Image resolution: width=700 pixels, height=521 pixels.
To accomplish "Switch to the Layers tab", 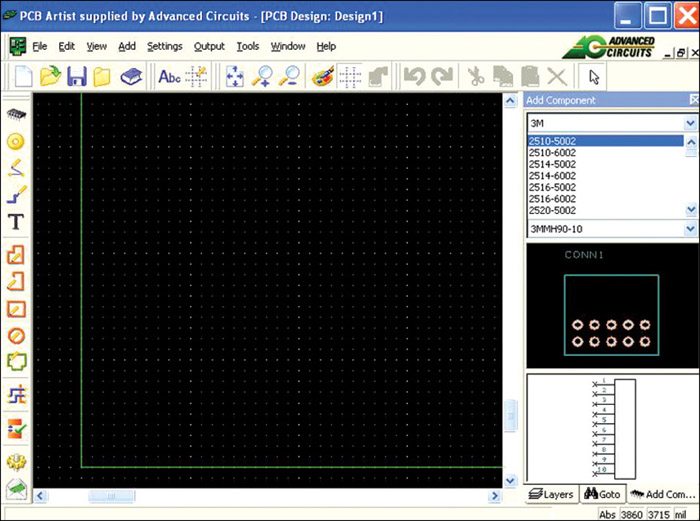I will (x=551, y=494).
